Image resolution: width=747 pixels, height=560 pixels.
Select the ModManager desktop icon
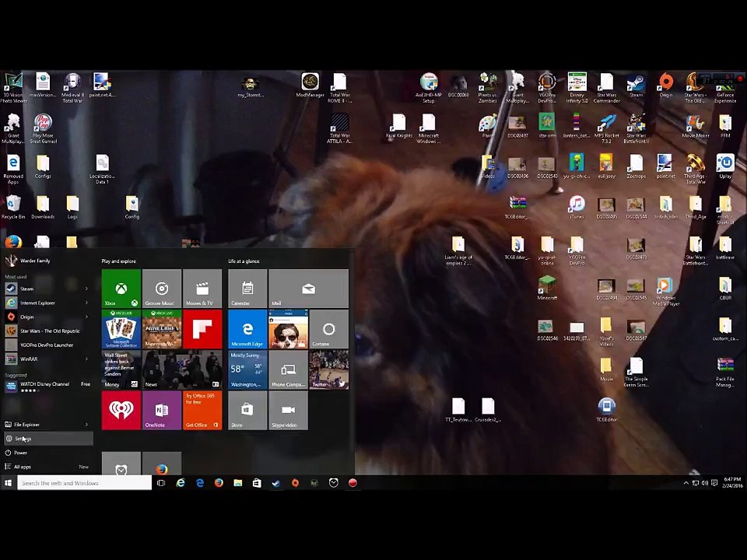(x=310, y=85)
